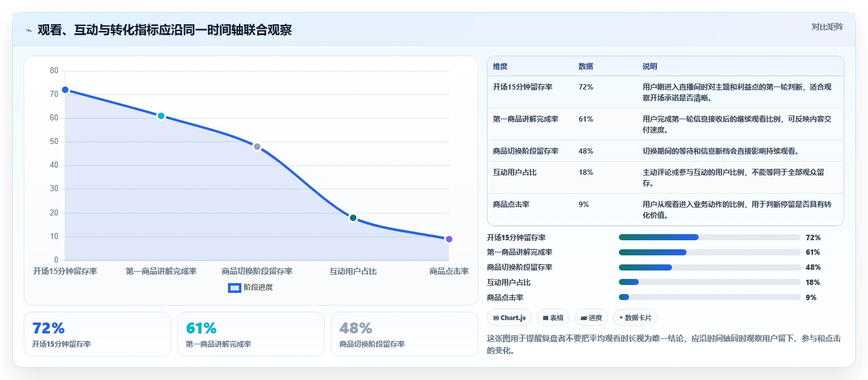Click the gray data point at 48

[257, 146]
